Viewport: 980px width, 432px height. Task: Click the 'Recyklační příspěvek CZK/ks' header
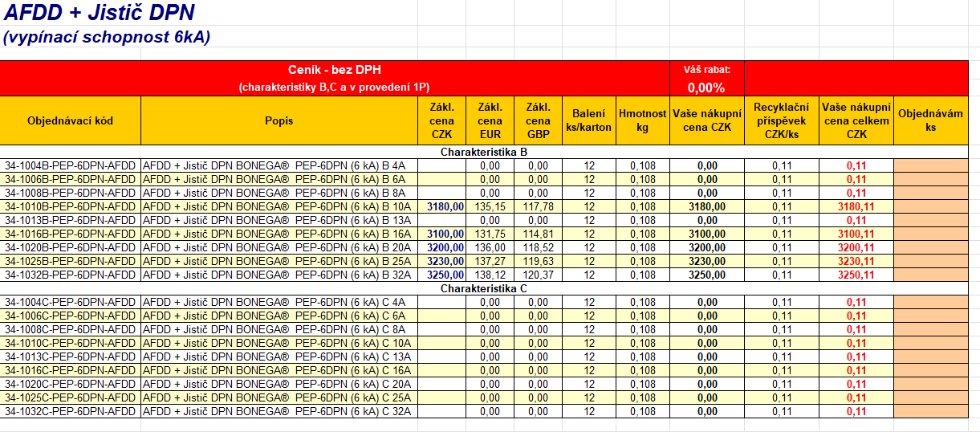tap(782, 120)
